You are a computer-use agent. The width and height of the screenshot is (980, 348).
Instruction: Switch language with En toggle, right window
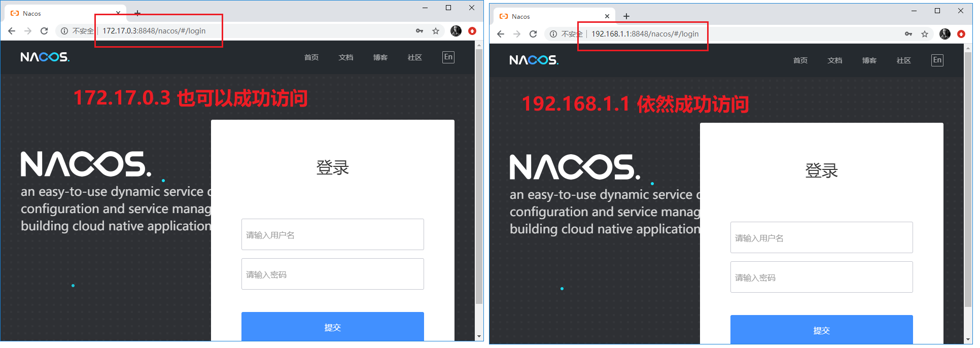pos(937,60)
